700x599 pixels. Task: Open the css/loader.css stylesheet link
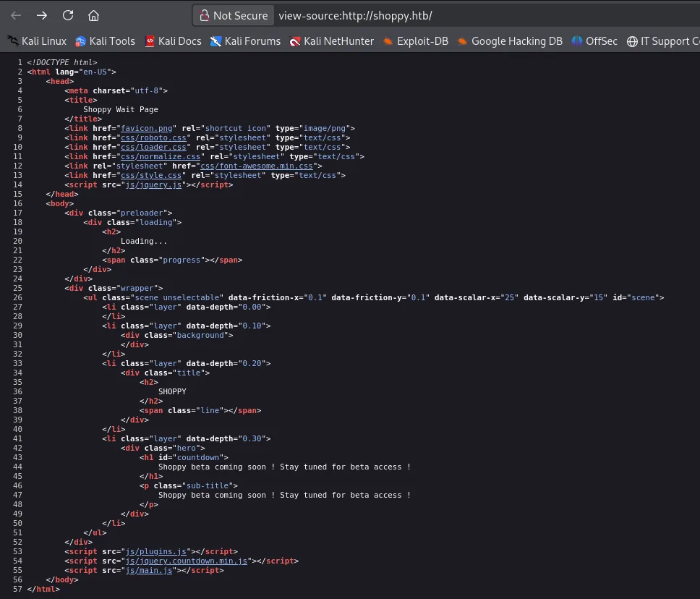pos(153,147)
